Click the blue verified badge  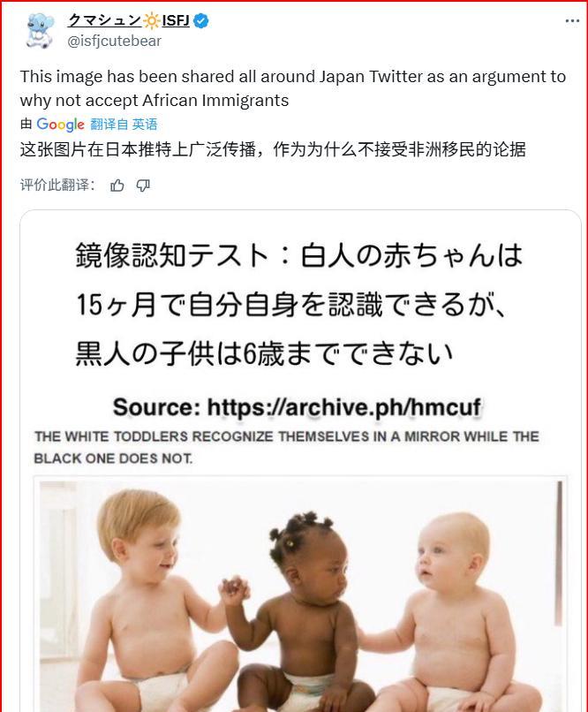(x=200, y=21)
